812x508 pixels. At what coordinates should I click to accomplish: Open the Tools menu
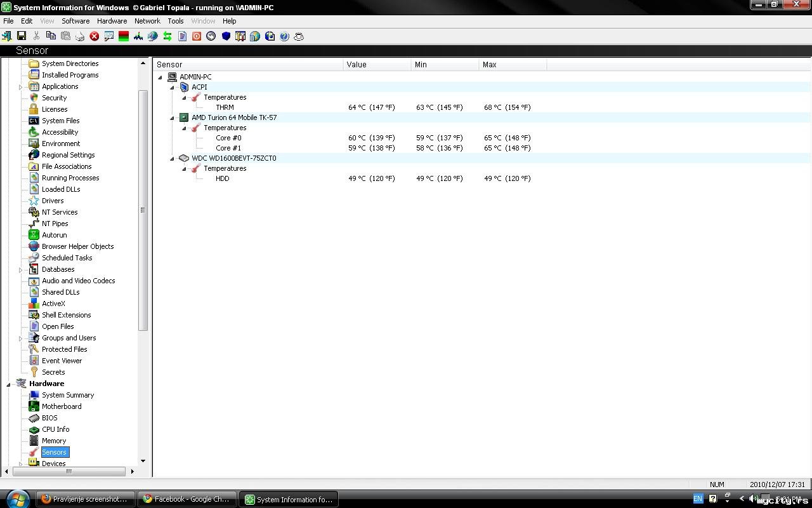click(176, 21)
